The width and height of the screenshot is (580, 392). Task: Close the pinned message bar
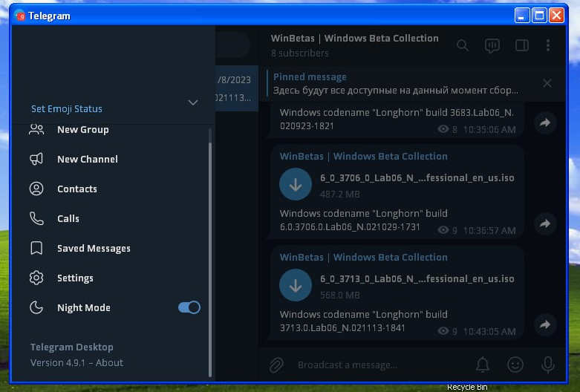coord(547,83)
